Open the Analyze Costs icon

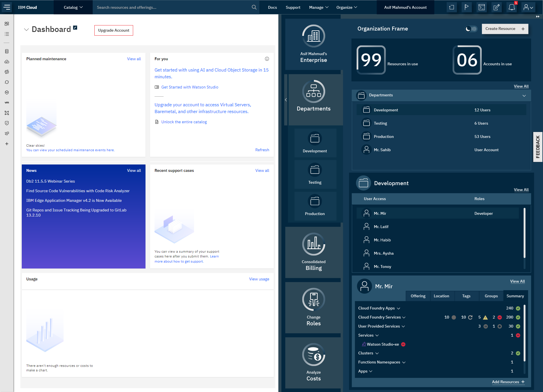(x=314, y=355)
